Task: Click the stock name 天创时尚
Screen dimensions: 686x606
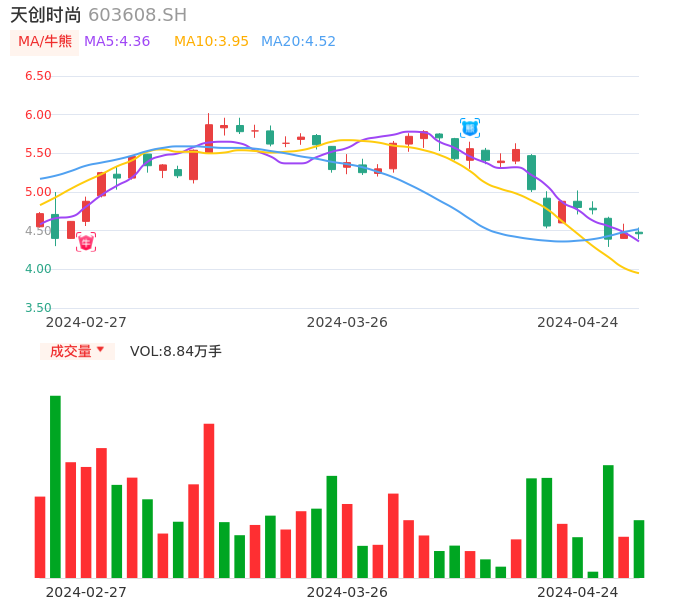Action: click(46, 15)
